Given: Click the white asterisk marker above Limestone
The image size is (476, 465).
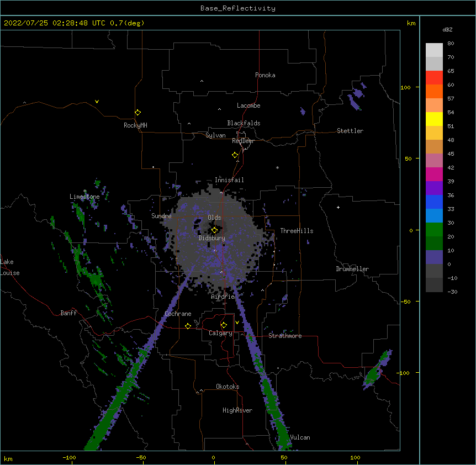Looking at the screenshot, I should click(85, 191).
